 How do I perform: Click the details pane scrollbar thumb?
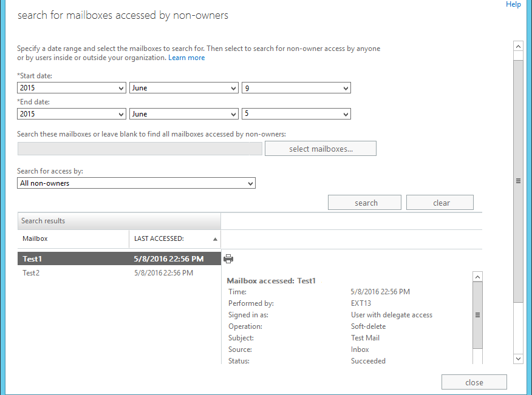click(477, 315)
